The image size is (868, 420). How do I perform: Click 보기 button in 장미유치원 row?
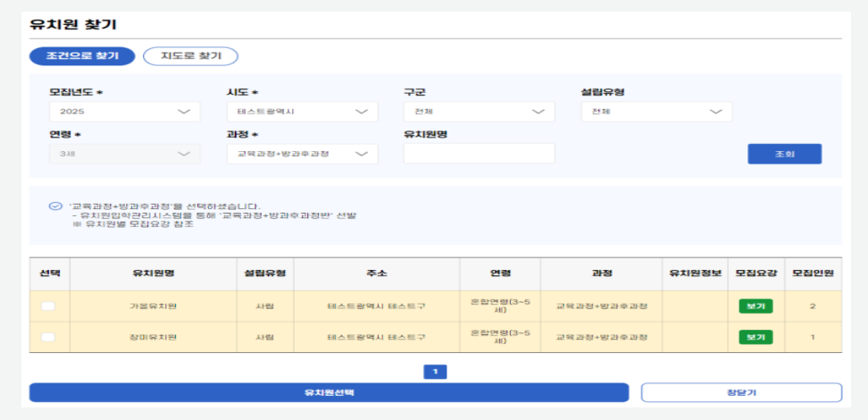[x=755, y=337]
